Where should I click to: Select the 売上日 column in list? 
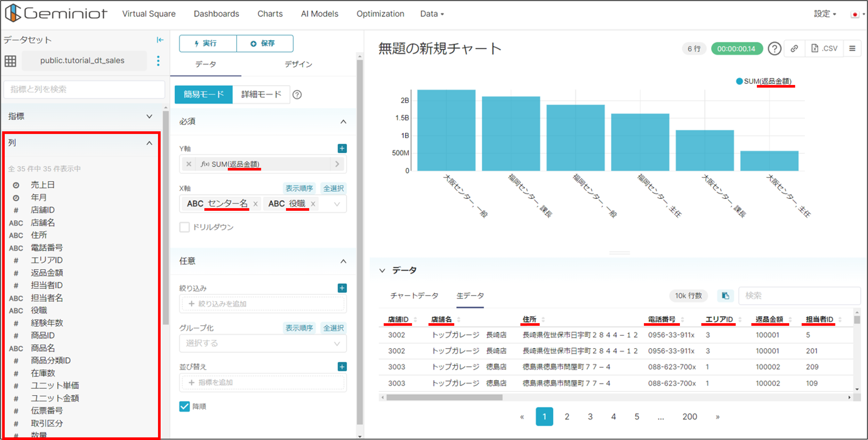click(42, 185)
